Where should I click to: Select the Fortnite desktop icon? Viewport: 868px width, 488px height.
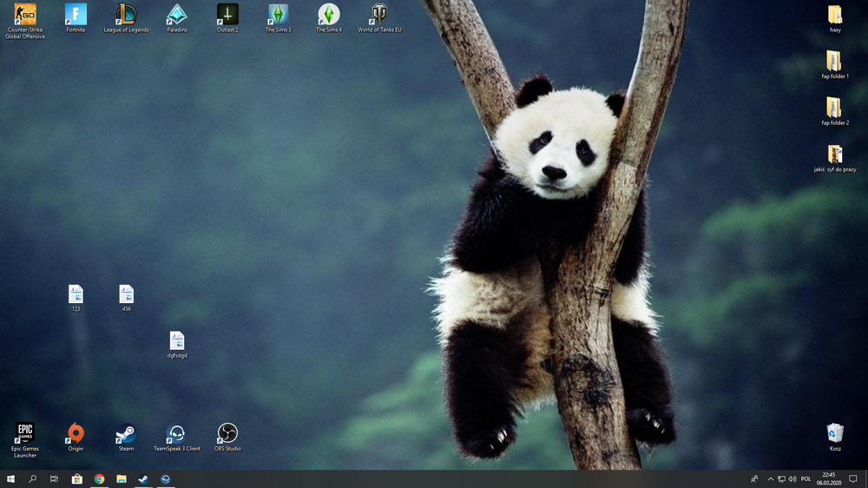pos(76,17)
